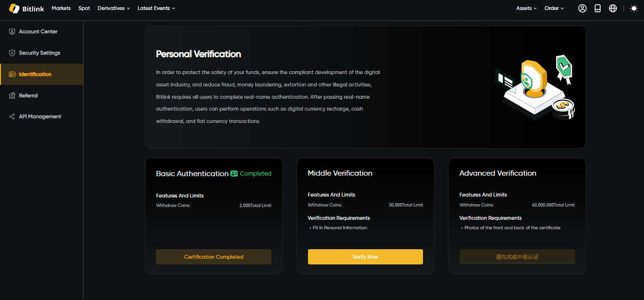Select the API Management icon
This screenshot has height=300, width=644.
11,116
